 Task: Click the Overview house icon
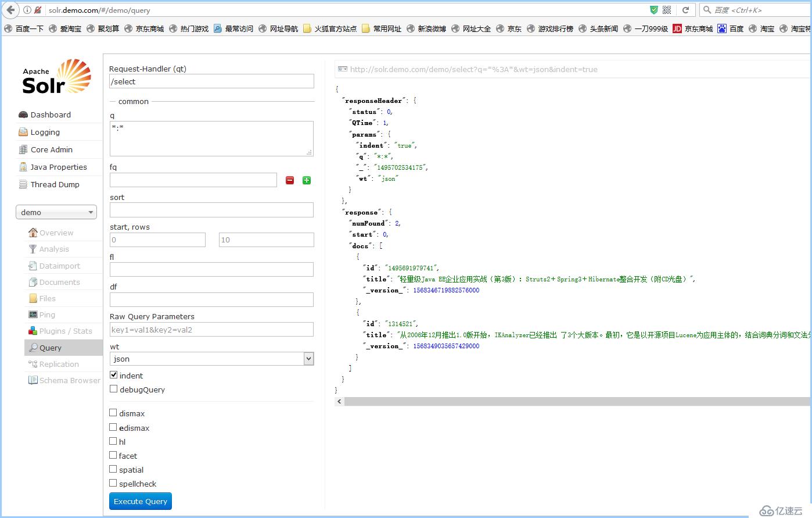pyautogui.click(x=33, y=233)
